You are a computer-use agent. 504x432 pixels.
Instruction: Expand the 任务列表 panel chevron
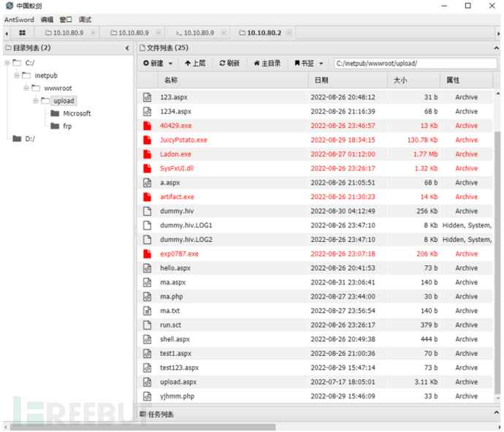pos(497,413)
